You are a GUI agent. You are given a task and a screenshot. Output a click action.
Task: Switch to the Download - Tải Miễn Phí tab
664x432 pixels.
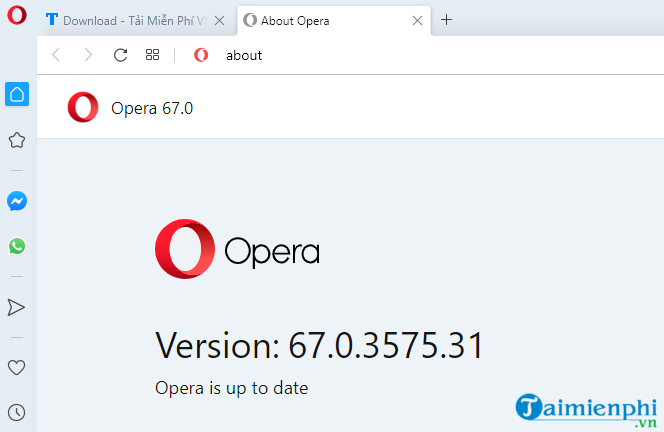136,20
